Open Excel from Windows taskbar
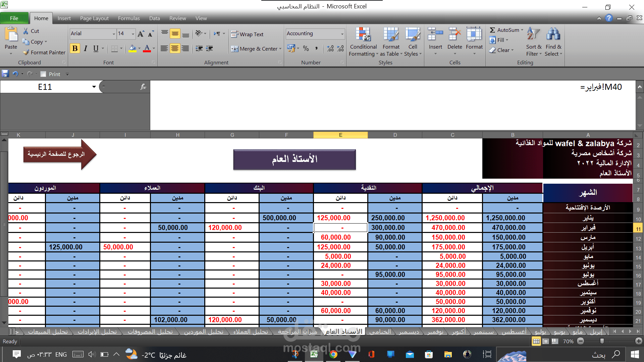 point(314,354)
